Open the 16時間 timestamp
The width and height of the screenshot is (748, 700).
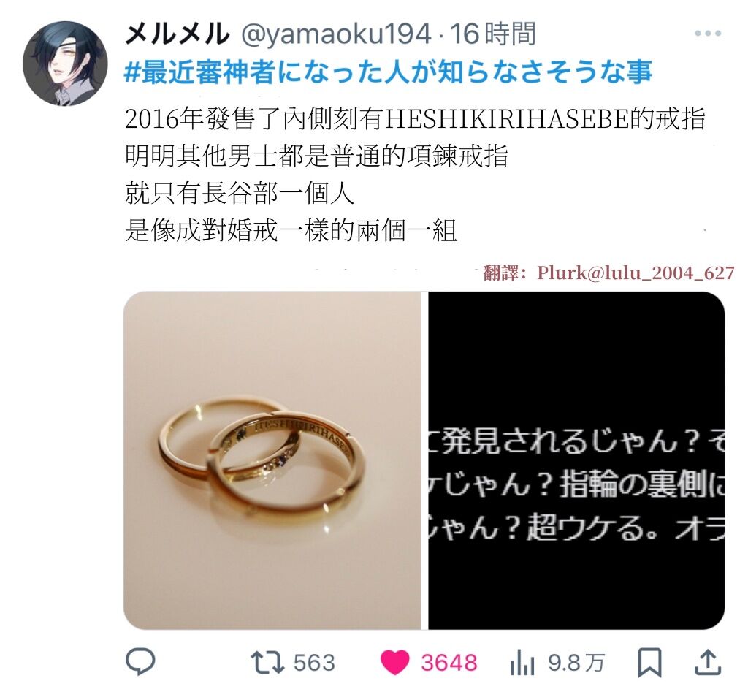494,34
